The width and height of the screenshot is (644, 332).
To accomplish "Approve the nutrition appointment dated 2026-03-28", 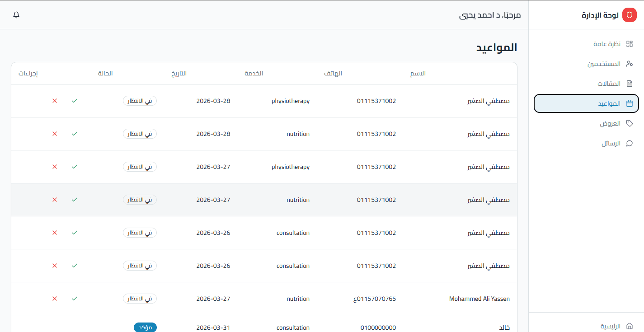I will [75, 134].
